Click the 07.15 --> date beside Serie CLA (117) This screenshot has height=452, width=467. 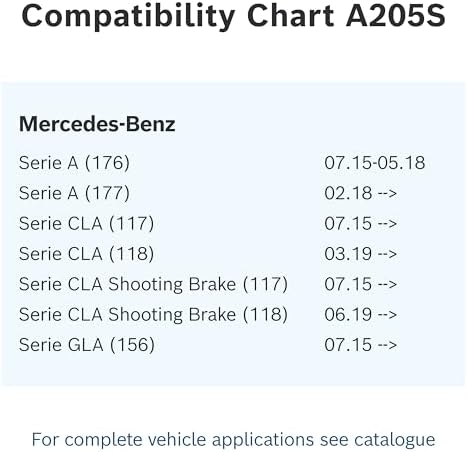tap(361, 224)
